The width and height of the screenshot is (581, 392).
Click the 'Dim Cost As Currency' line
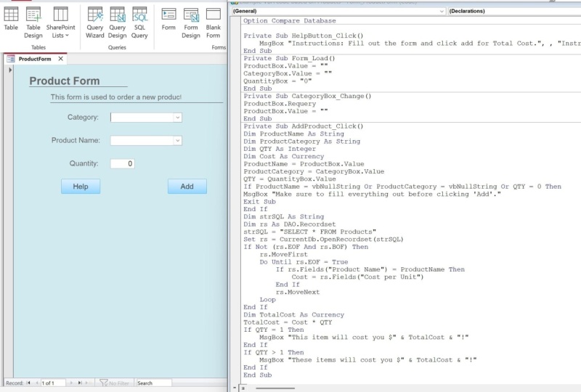[283, 156]
